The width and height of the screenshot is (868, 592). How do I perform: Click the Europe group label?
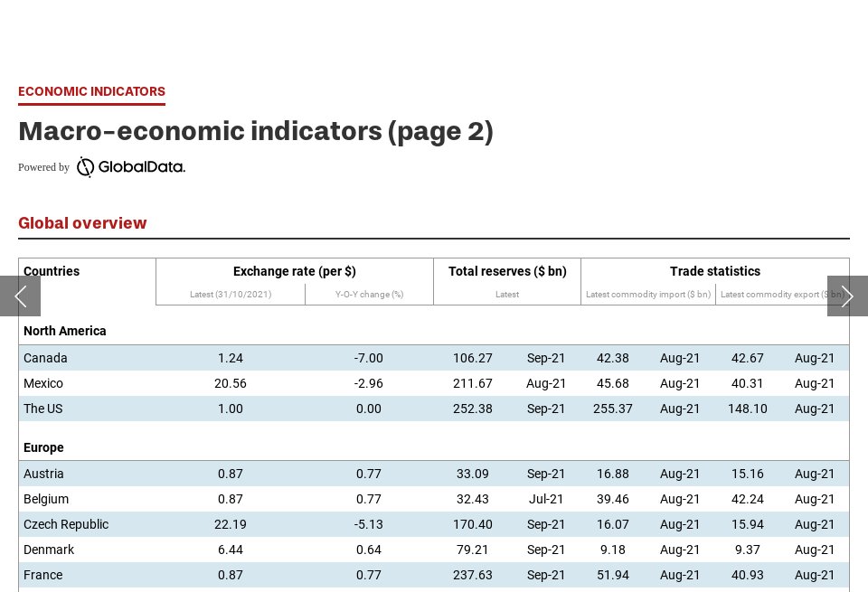pyautogui.click(x=41, y=447)
